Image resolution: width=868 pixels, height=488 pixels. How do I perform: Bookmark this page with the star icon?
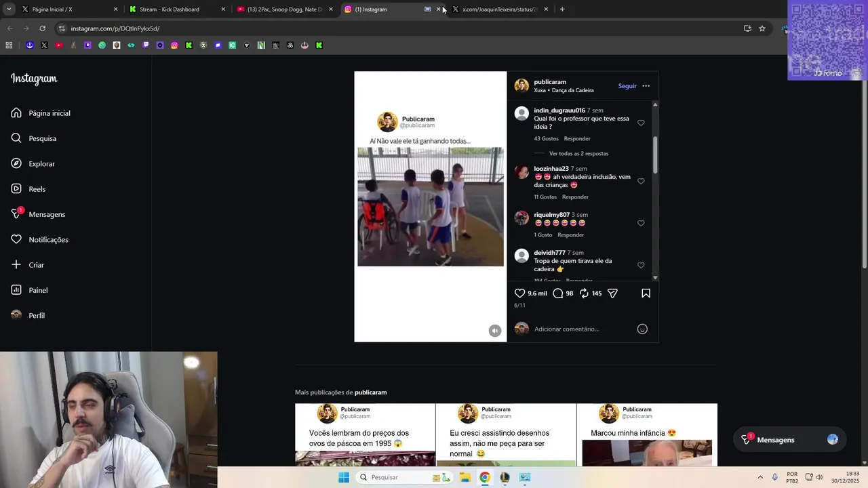pos(762,28)
